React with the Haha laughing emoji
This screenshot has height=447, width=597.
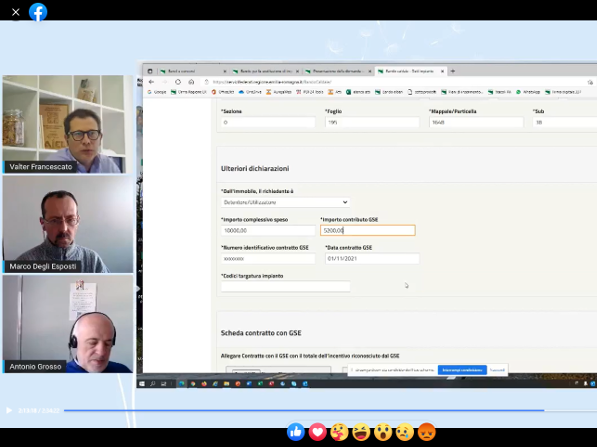tap(361, 432)
